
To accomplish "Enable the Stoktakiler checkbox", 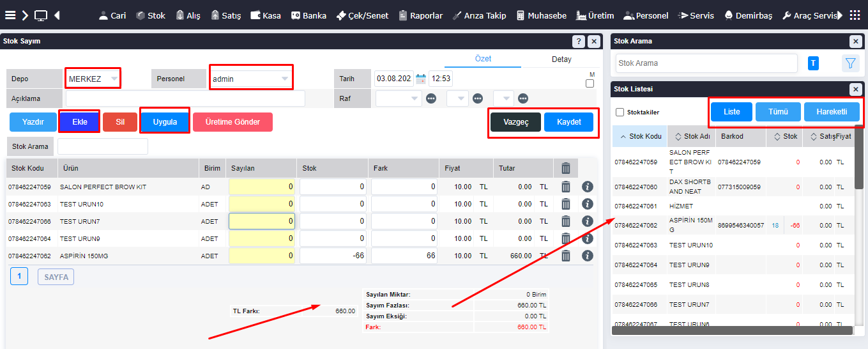I will [620, 112].
